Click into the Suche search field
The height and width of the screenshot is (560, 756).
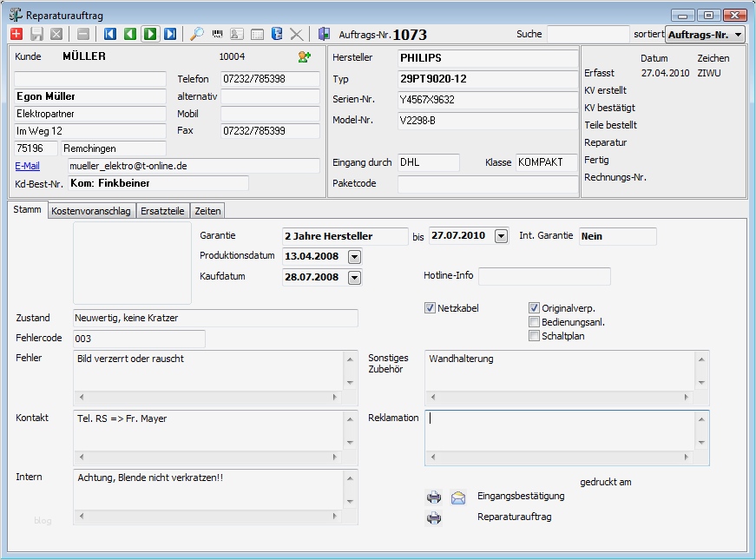588,34
